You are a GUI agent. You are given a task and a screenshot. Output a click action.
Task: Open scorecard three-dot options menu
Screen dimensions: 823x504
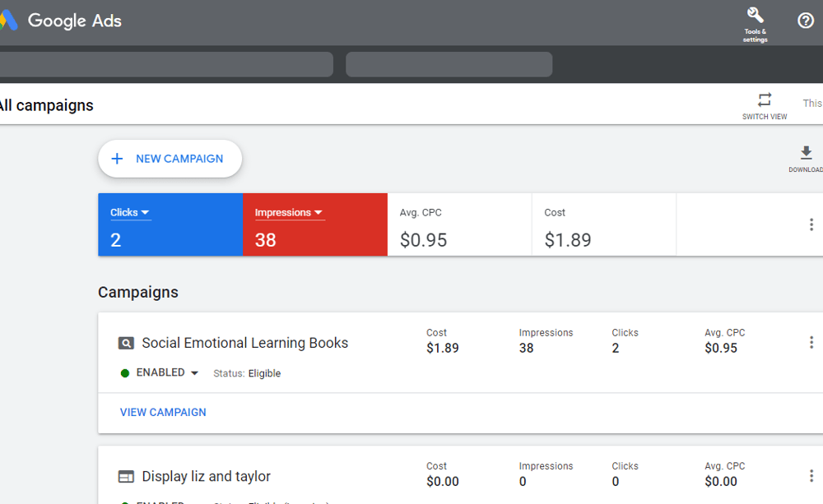pos(811,224)
